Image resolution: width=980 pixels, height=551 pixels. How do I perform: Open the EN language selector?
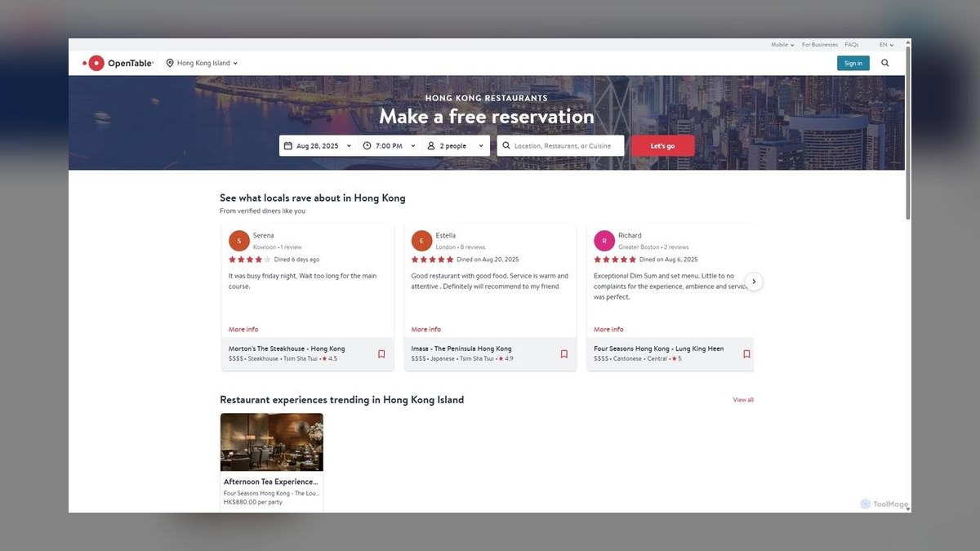pos(886,45)
